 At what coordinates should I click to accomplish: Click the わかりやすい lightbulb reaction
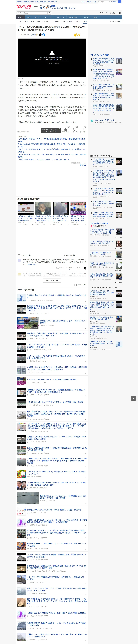click(x=74, y=130)
